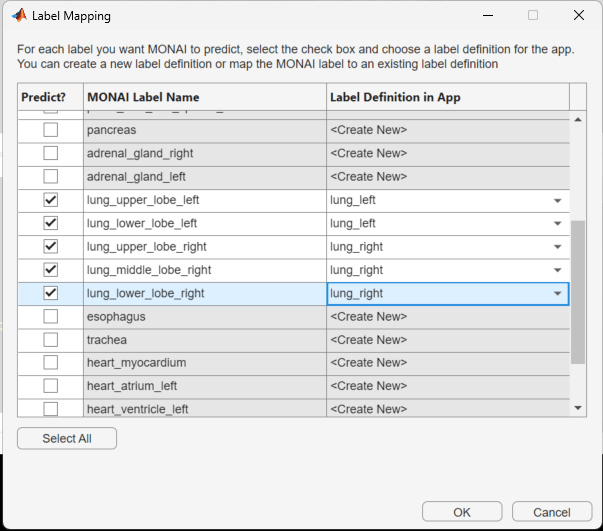Tick the heart_myocardium checkbox
Viewport: 603px width, 531px height.
(x=50, y=363)
